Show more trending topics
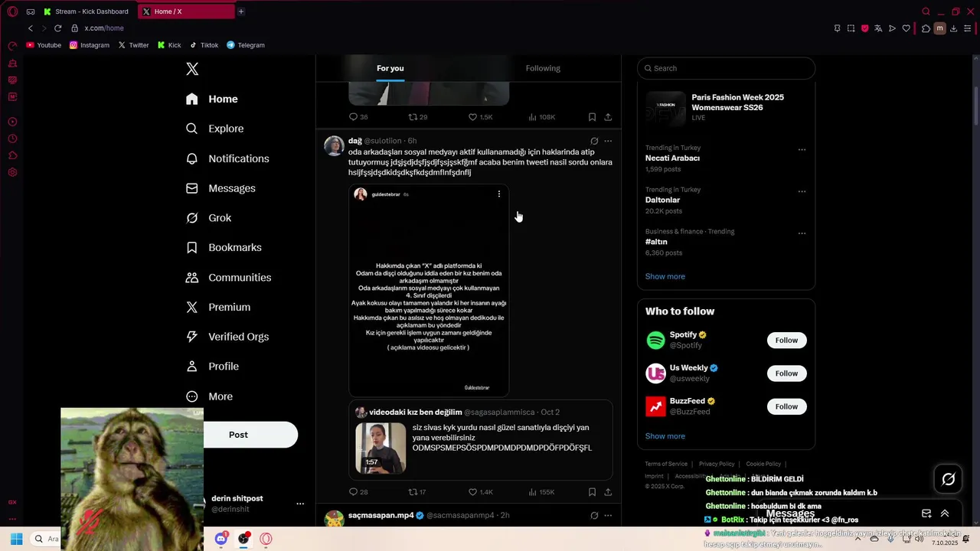The height and width of the screenshot is (551, 980). (x=665, y=276)
